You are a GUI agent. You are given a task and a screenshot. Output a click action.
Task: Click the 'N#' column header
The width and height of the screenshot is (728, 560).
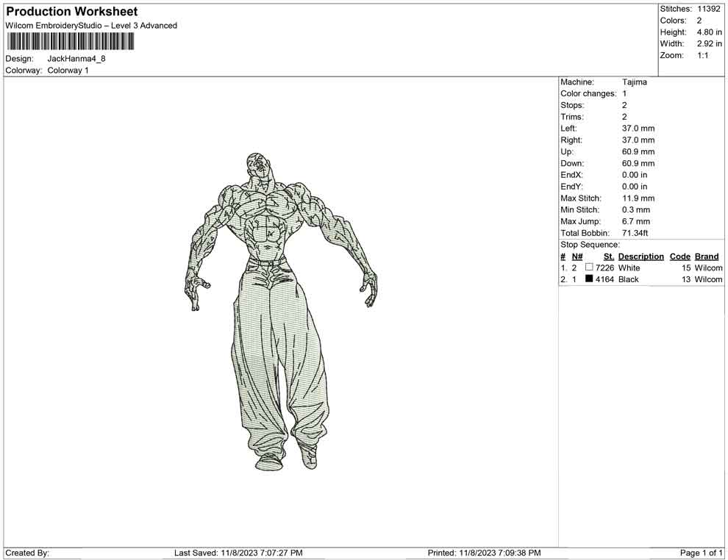pyautogui.click(x=577, y=256)
